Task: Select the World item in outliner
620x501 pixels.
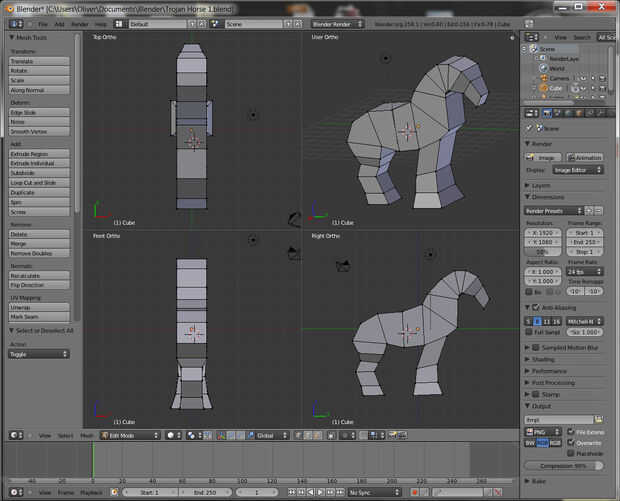Action: click(x=556, y=68)
